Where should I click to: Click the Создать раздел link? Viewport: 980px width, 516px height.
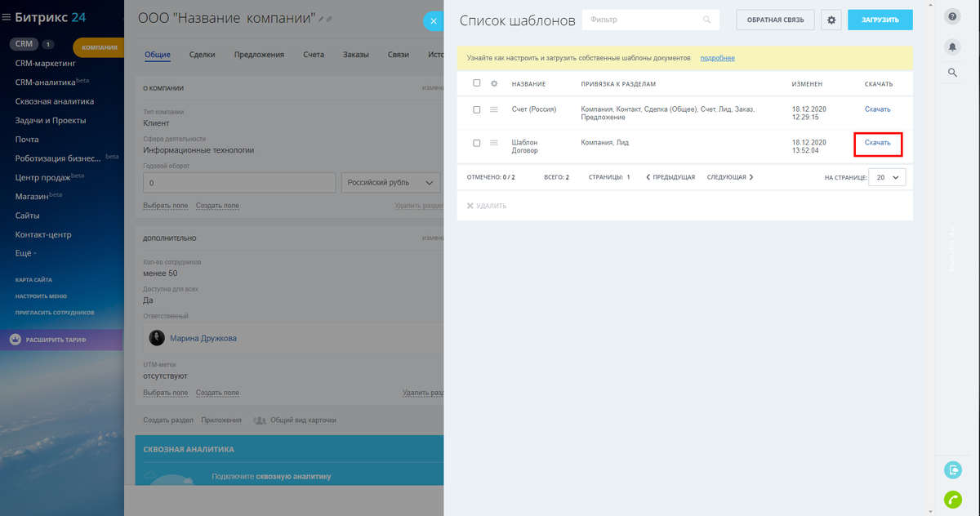click(167, 420)
